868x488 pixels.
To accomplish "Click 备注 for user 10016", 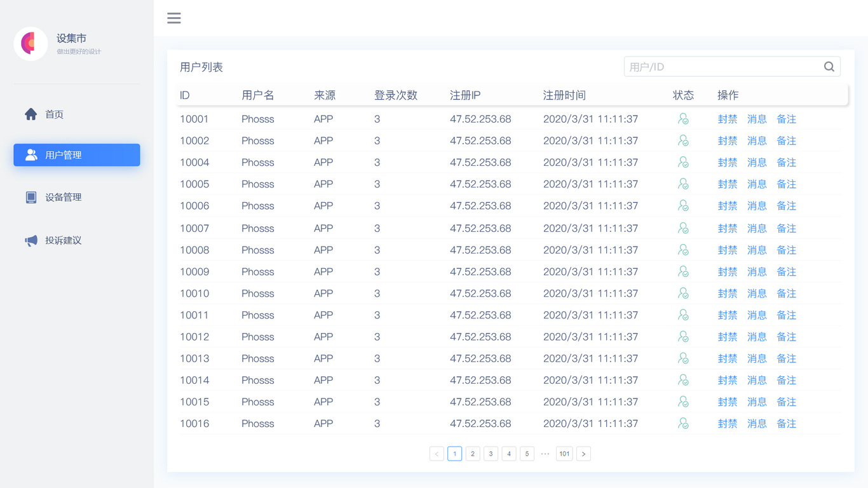I will click(787, 423).
